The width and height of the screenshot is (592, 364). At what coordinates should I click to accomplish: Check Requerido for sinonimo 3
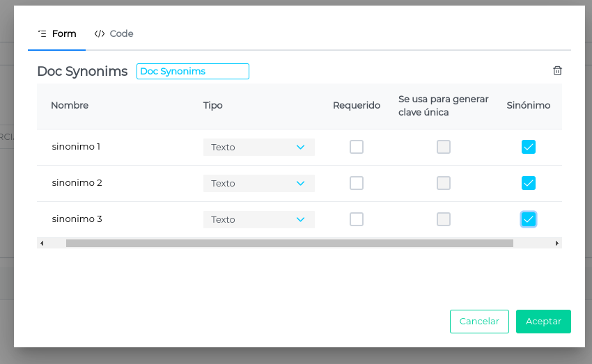(357, 219)
